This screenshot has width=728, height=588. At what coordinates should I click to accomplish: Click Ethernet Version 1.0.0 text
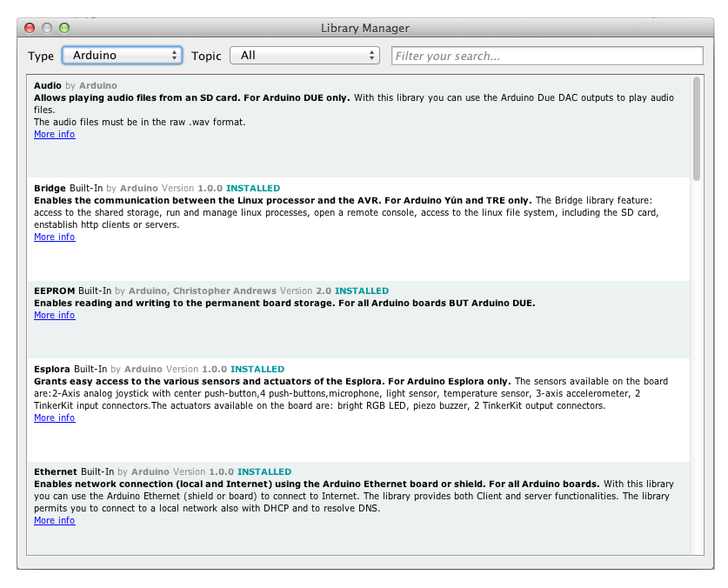click(x=203, y=472)
